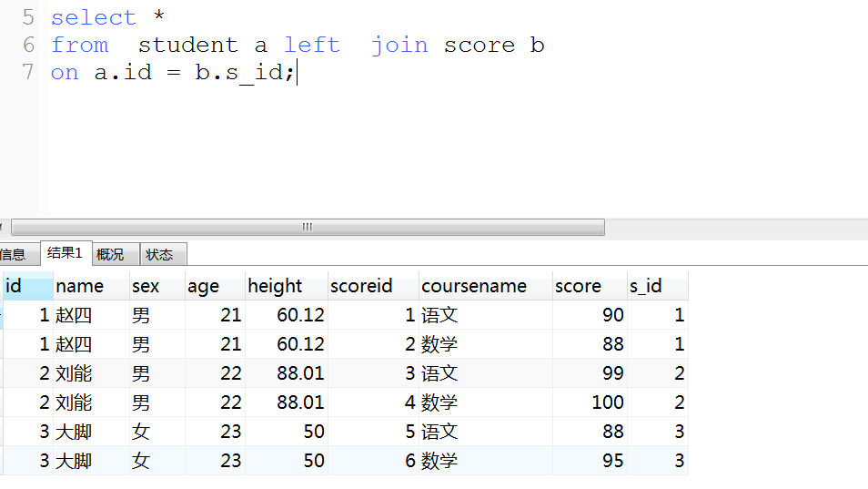This screenshot has width=868, height=489.
Task: Click the scoreid column header
Action: tap(373, 286)
